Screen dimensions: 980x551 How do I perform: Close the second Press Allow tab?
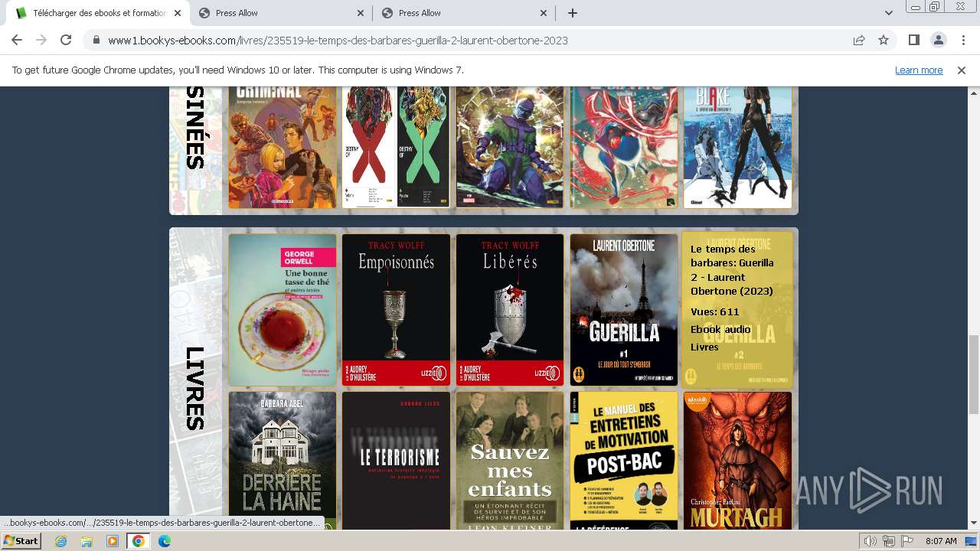click(544, 13)
